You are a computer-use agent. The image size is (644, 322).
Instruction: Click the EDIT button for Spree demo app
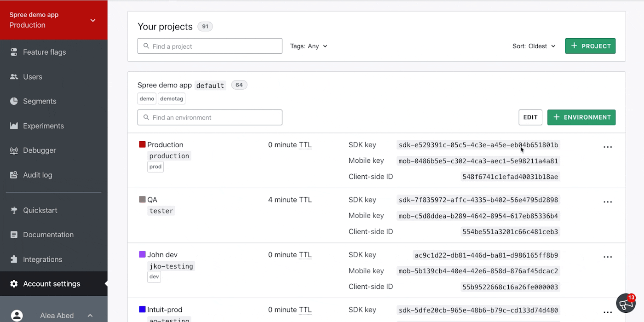pyautogui.click(x=530, y=117)
